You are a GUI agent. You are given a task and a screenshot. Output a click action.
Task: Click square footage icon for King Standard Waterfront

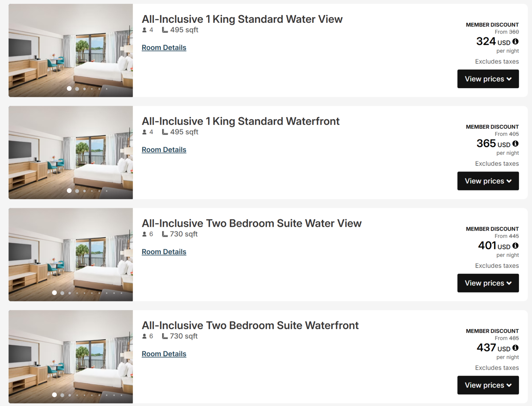click(165, 132)
